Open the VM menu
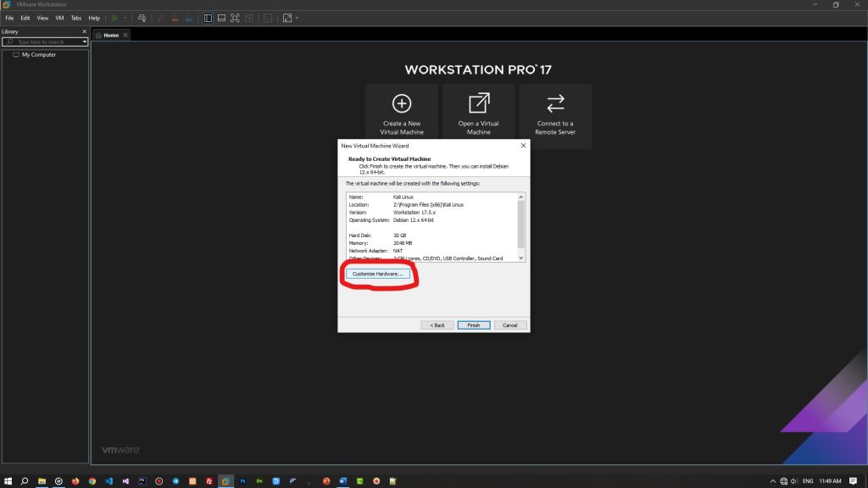 tap(58, 17)
